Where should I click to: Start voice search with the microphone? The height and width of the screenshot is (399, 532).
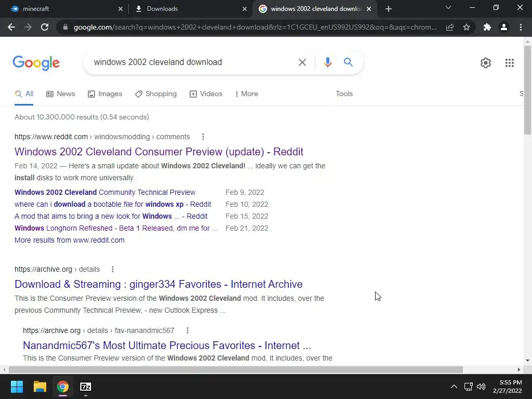click(327, 62)
